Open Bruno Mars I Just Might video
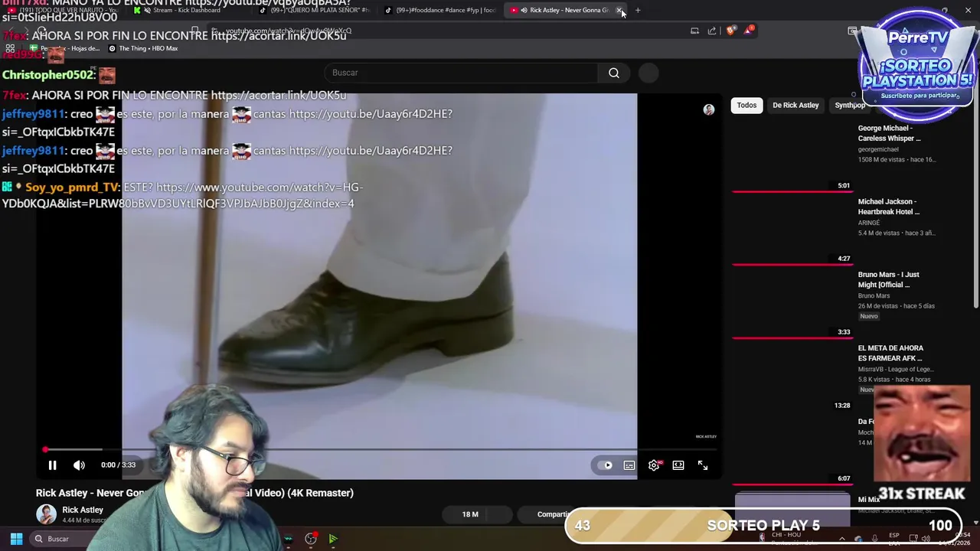980x551 pixels. tap(889, 279)
